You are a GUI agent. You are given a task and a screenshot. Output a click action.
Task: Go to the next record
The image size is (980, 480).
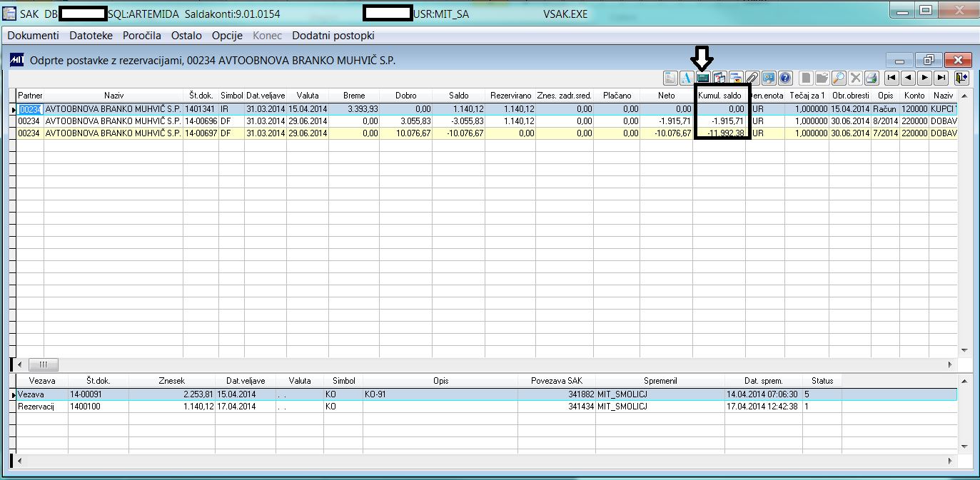[x=924, y=78]
